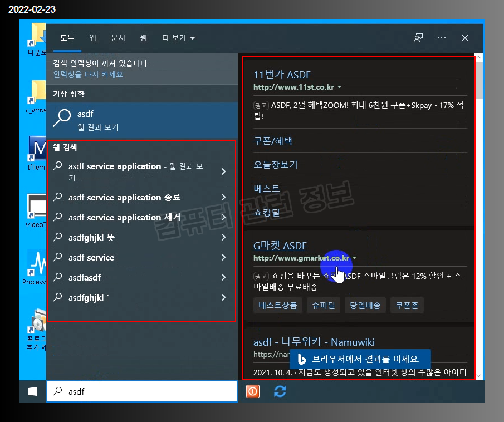Click the 쿠폰/혜택 link
The height and width of the screenshot is (422, 504).
(x=272, y=141)
